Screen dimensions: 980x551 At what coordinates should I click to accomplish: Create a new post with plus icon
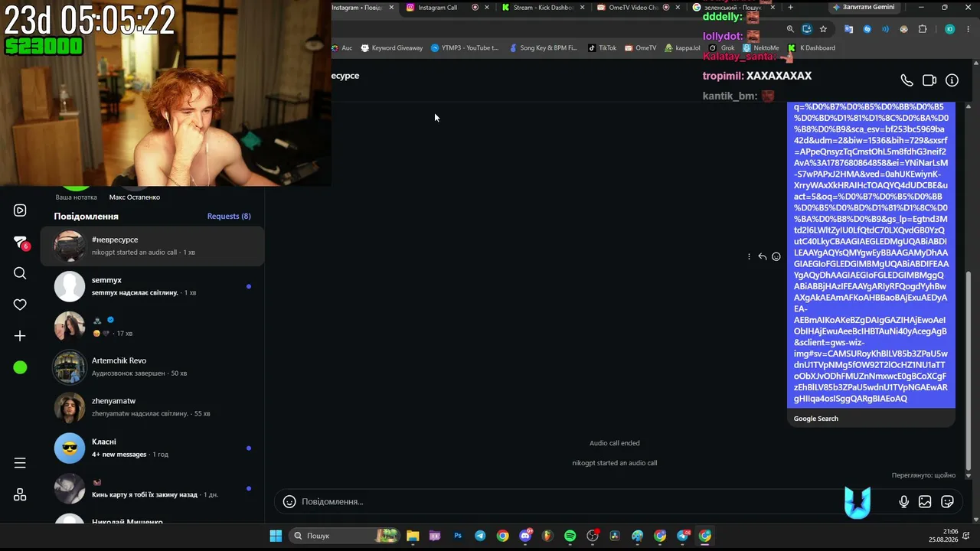coord(20,336)
